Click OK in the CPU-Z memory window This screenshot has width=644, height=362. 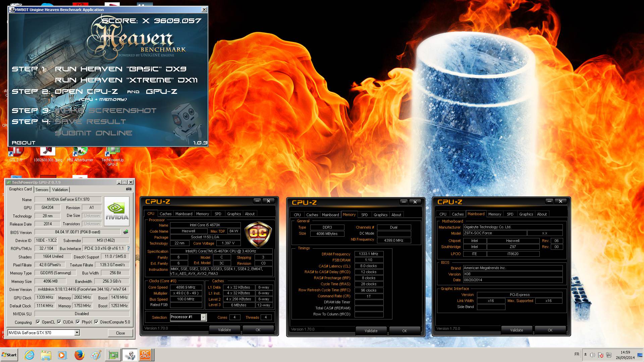405,331
